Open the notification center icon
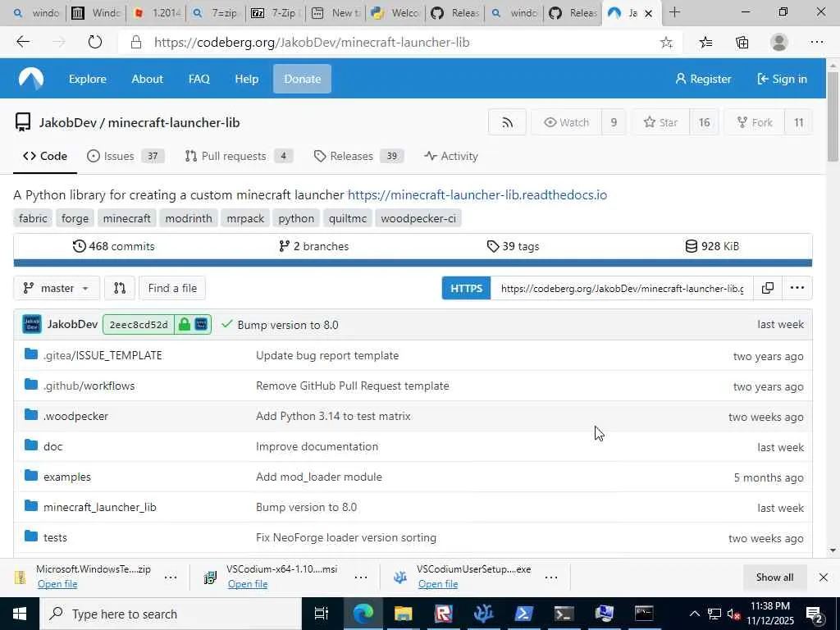The height and width of the screenshot is (630, 840). coord(815,614)
